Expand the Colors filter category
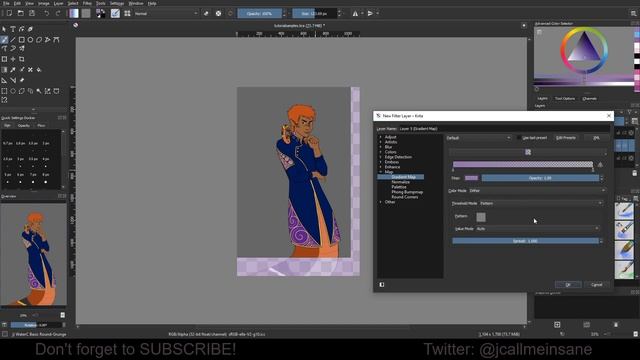The height and width of the screenshot is (360, 640). click(x=380, y=152)
